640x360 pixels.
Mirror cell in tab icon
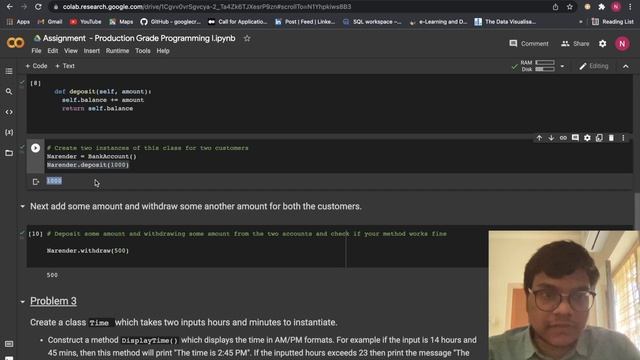pyautogui.click(x=599, y=138)
